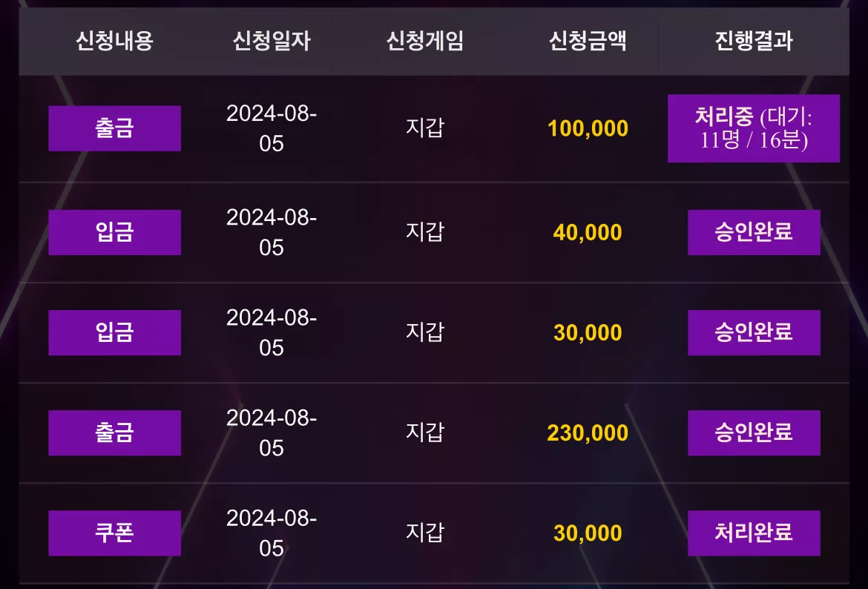
Task: Click the date in the first row
Action: tap(272, 128)
